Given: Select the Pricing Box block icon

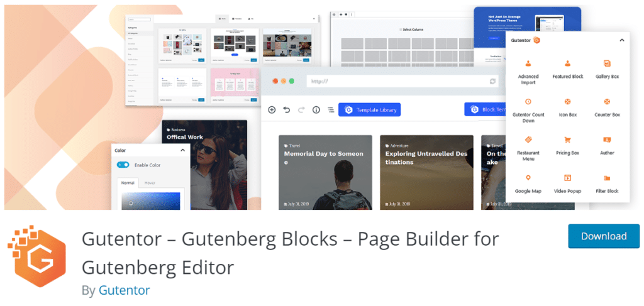Looking at the screenshot, I should 568,140.
